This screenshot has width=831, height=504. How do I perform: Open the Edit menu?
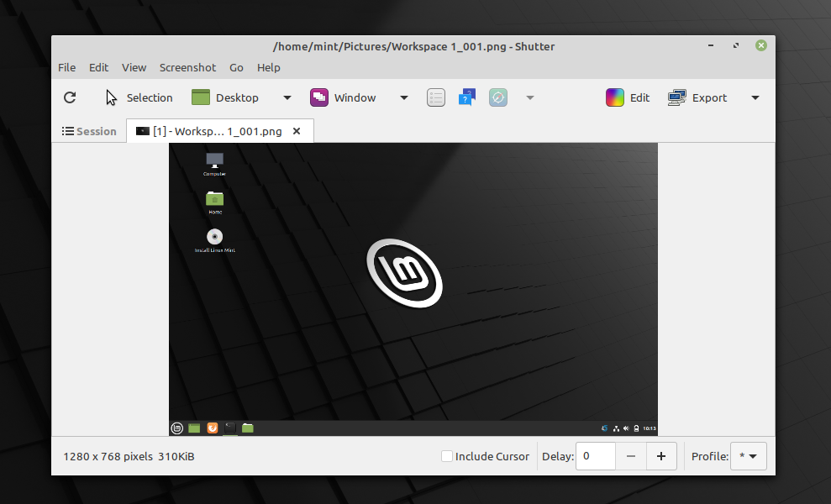98,67
